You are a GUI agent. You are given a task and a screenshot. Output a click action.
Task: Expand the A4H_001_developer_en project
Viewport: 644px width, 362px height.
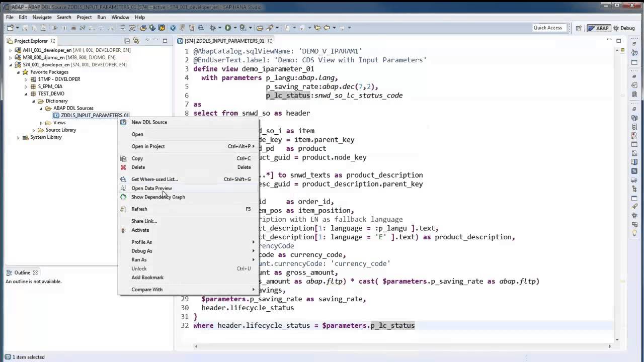pyautogui.click(x=11, y=50)
